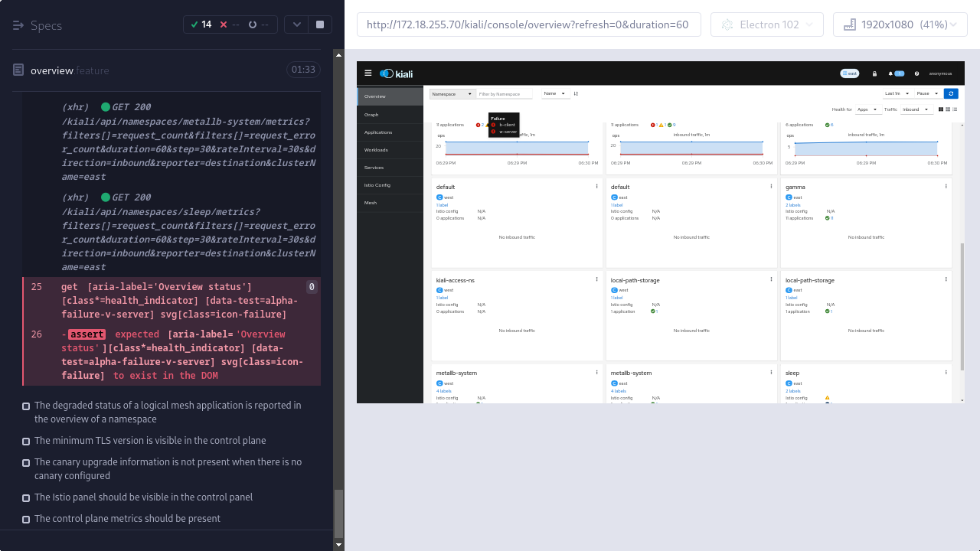
Task: Select Services in the sidebar
Action: (x=390, y=168)
